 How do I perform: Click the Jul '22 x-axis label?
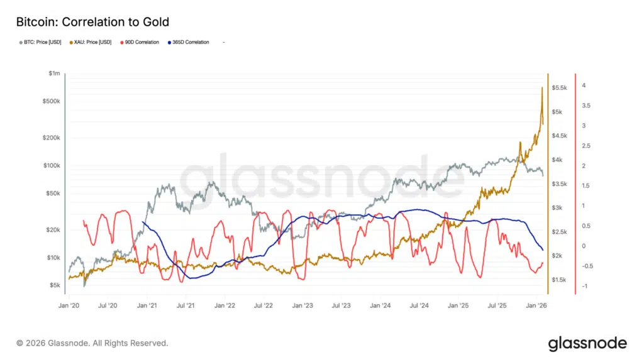click(263, 305)
